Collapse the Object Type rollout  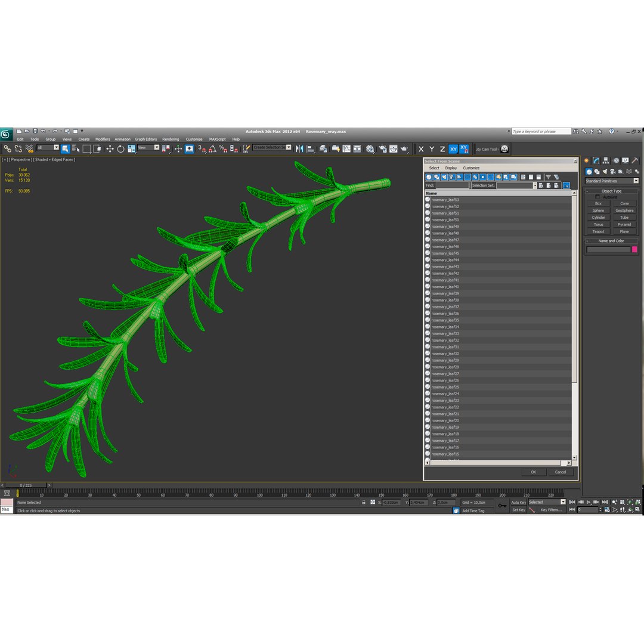(611, 191)
